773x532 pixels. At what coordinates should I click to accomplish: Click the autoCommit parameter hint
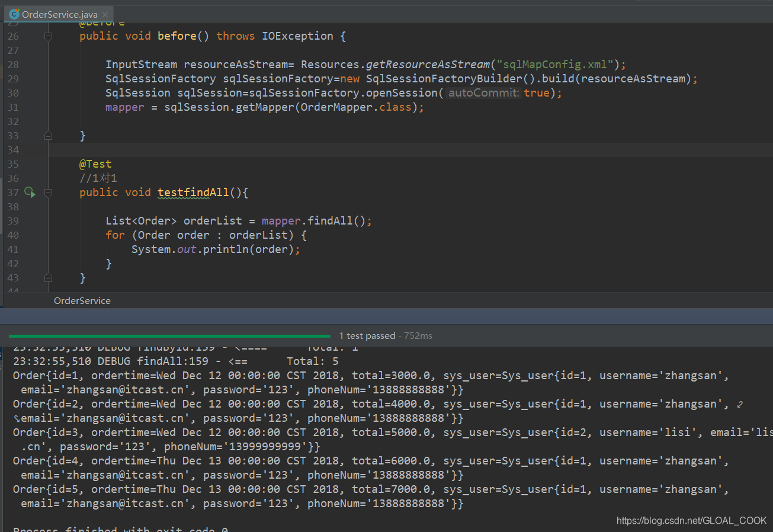[x=483, y=93]
